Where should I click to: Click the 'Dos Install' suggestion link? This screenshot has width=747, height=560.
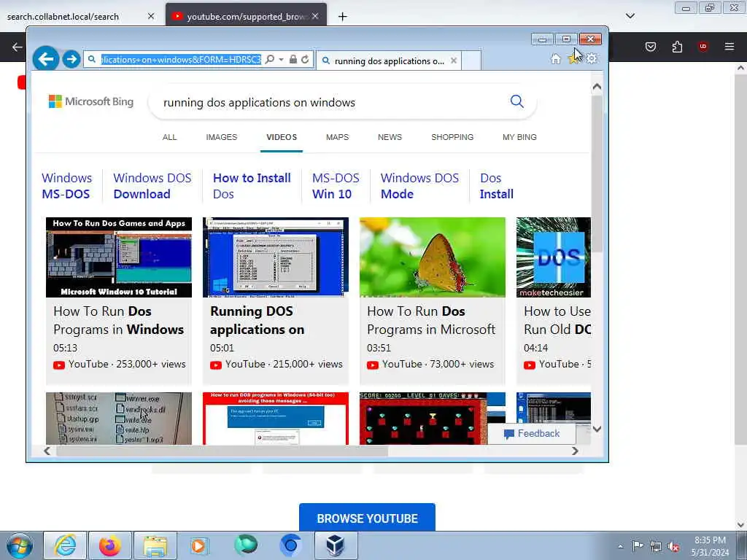click(x=496, y=186)
